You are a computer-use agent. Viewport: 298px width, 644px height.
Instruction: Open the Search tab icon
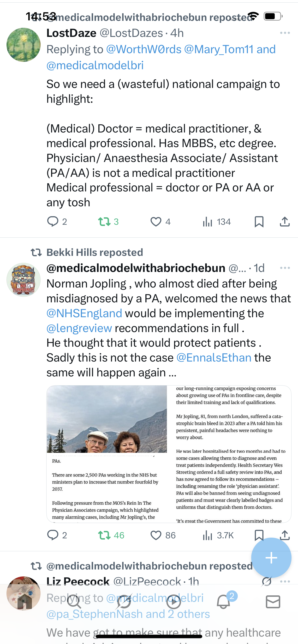(x=74, y=602)
